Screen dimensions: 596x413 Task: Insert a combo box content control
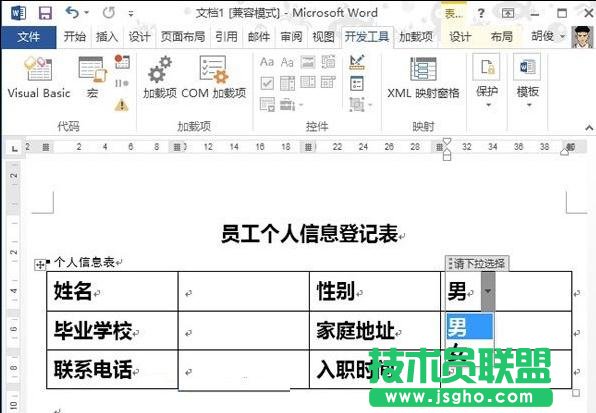(x=287, y=83)
